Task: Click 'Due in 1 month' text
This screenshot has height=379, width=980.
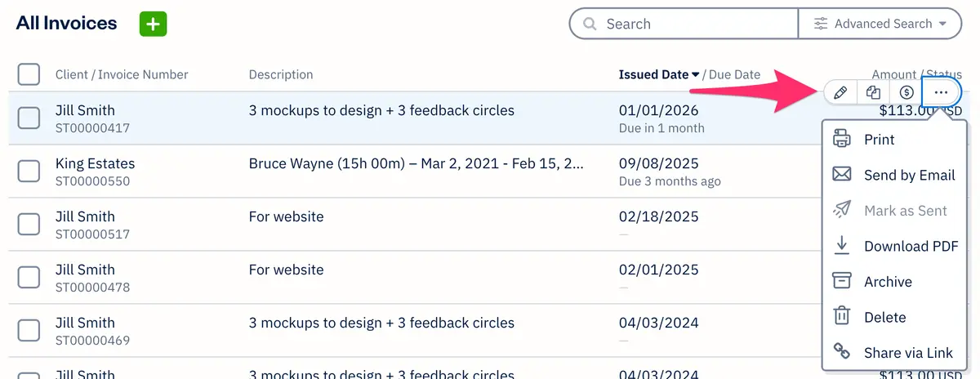Action: 661,128
